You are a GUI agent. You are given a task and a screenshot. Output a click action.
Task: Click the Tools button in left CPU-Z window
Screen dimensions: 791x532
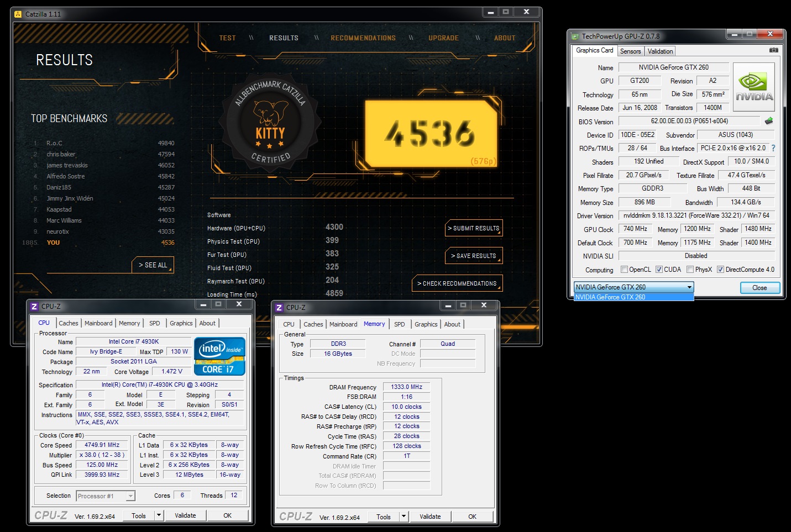pyautogui.click(x=139, y=516)
